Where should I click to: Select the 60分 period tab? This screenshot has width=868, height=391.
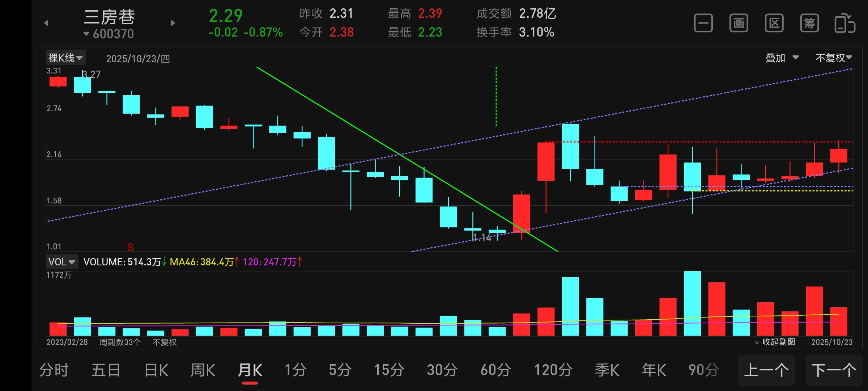(495, 370)
